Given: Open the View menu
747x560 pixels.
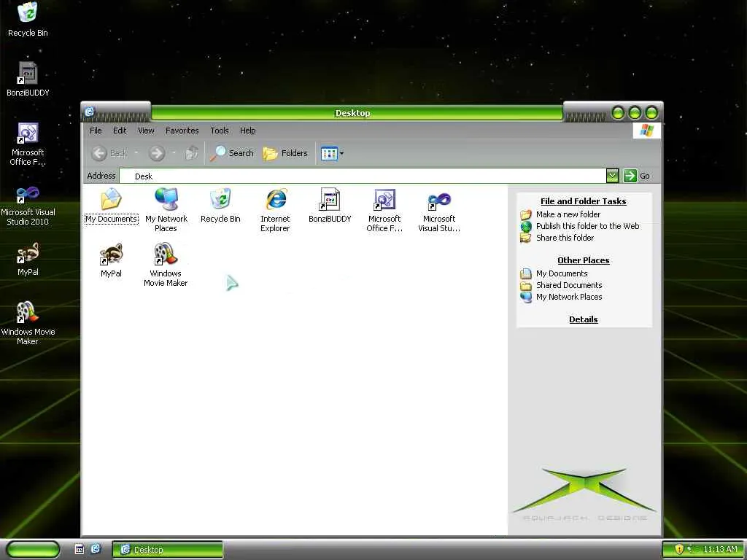Looking at the screenshot, I should click(146, 131).
